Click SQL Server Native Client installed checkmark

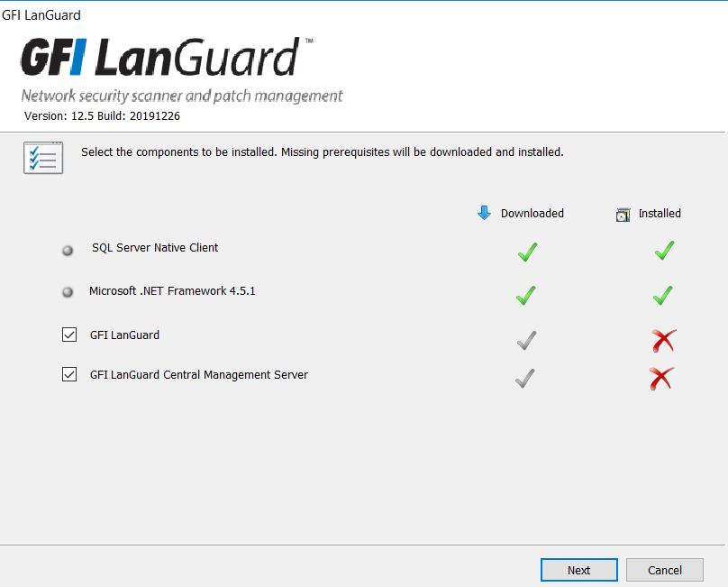click(664, 250)
